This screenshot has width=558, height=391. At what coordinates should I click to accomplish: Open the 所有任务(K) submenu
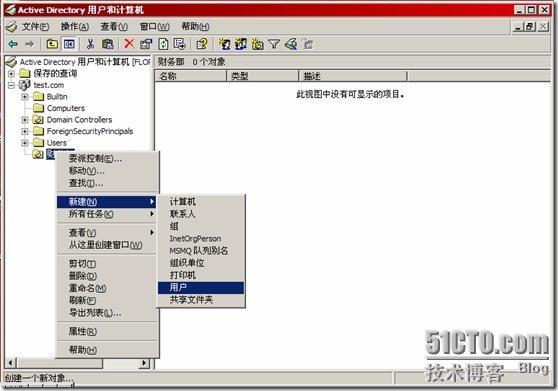click(x=107, y=214)
